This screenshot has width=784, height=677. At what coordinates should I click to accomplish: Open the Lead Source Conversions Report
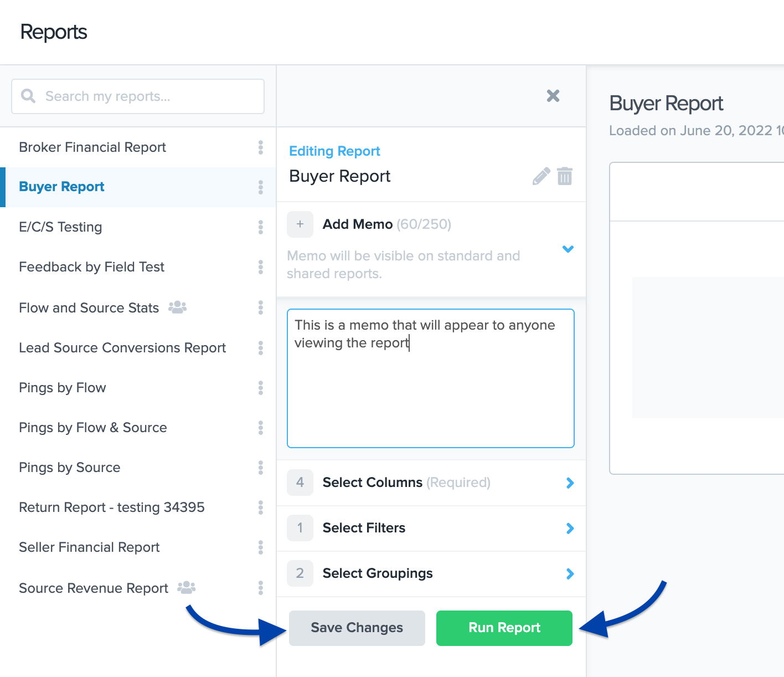122,348
